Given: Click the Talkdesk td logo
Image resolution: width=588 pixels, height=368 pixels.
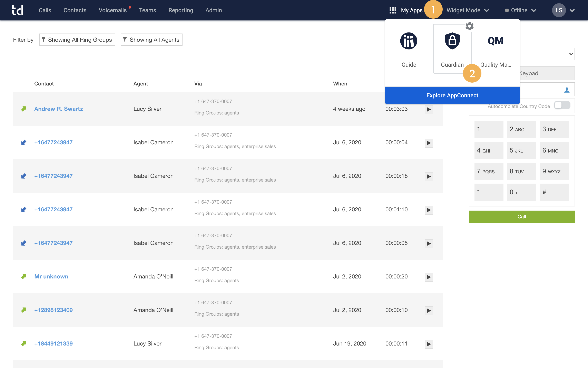Looking at the screenshot, I should point(18,10).
